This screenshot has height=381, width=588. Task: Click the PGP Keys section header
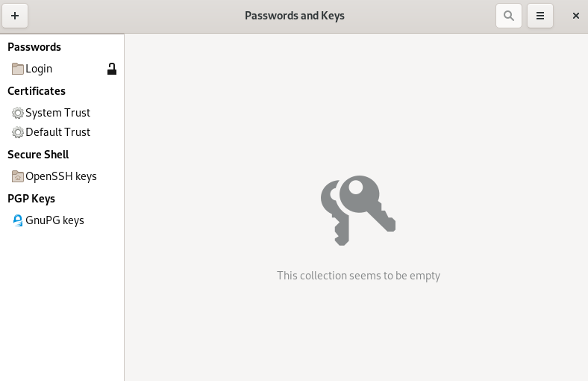click(31, 199)
